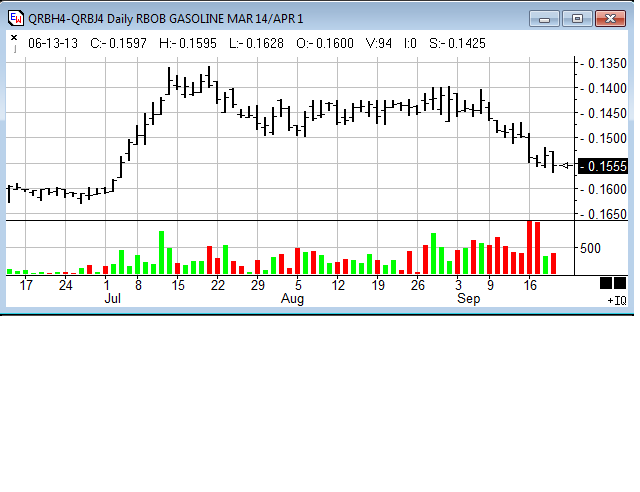Click the Jul month label
Image resolution: width=640 pixels, height=492 pixels.
point(113,298)
